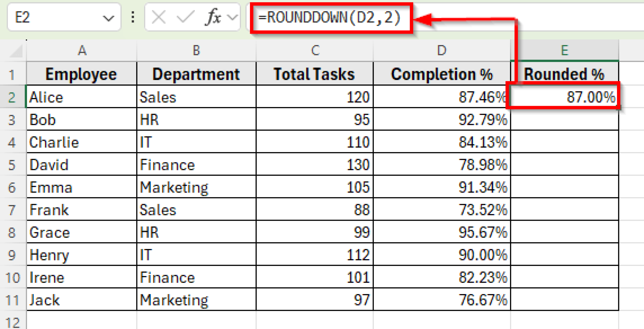This screenshot has width=644, height=329.
Task: Click the cell containing Alice
Action: pyautogui.click(x=82, y=97)
